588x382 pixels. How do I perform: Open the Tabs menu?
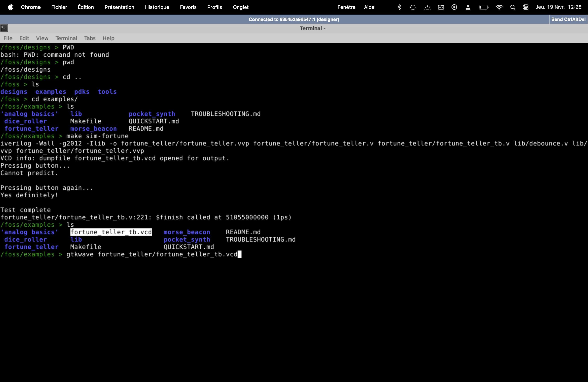click(90, 38)
